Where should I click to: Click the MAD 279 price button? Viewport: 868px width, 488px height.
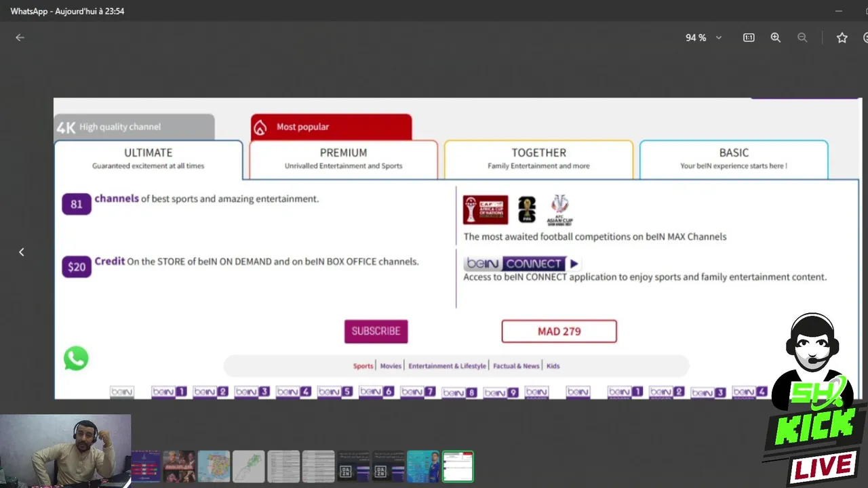click(559, 331)
